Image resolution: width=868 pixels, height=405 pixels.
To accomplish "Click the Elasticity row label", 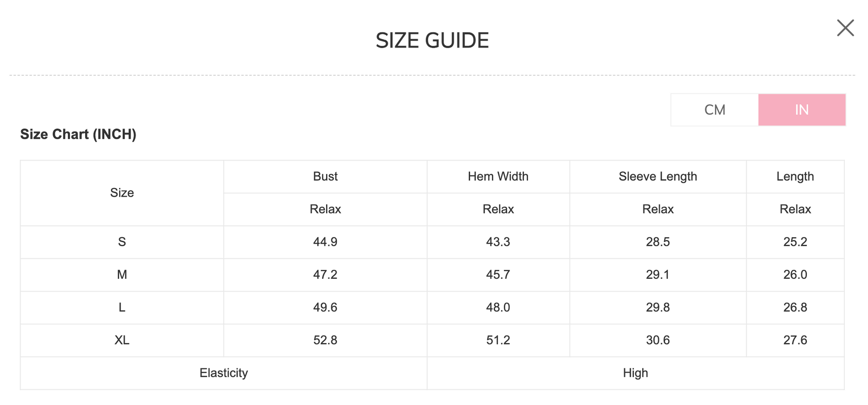I will 223,373.
